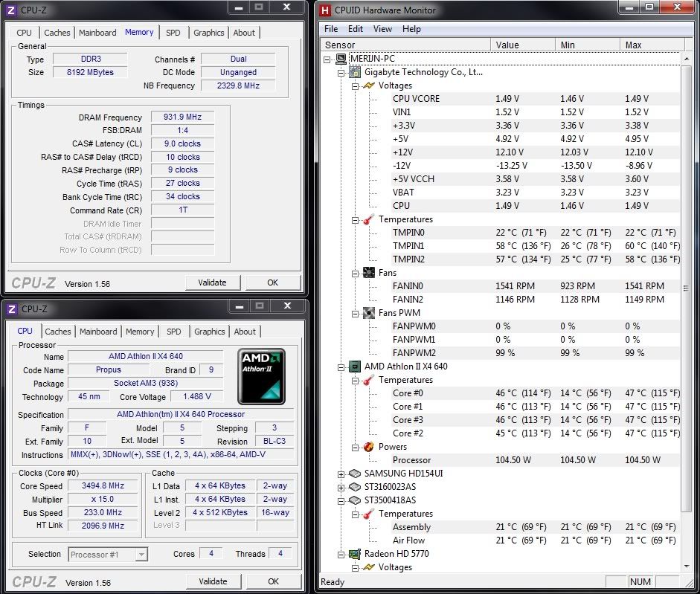This screenshot has height=594, width=700.
Task: Open Mainboard tab in upper CPU-Z window
Action: [97, 33]
